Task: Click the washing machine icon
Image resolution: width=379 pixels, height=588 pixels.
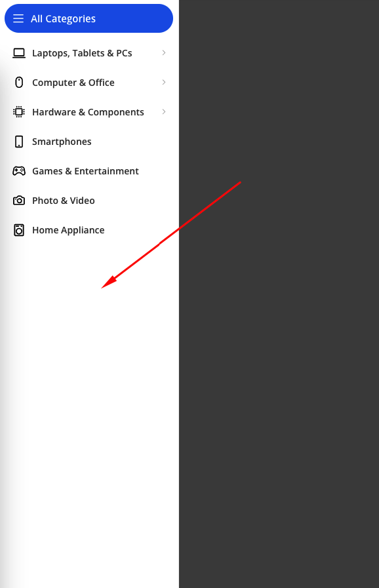Action: coord(19,230)
